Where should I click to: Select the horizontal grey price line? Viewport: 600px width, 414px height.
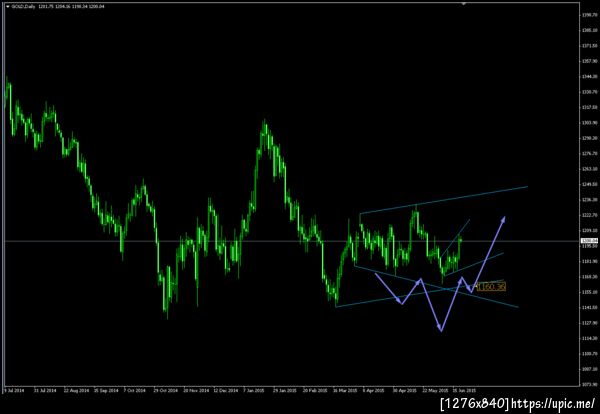(x=291, y=241)
